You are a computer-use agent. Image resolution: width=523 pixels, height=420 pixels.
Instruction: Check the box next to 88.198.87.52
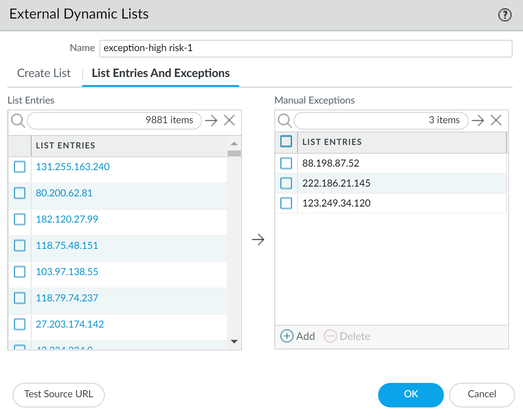click(286, 163)
